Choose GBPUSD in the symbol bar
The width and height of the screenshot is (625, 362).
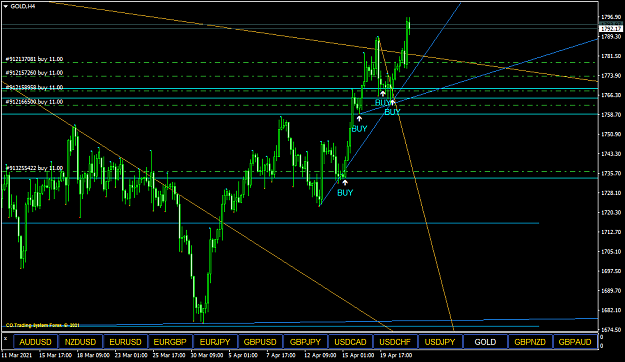[x=260, y=342]
